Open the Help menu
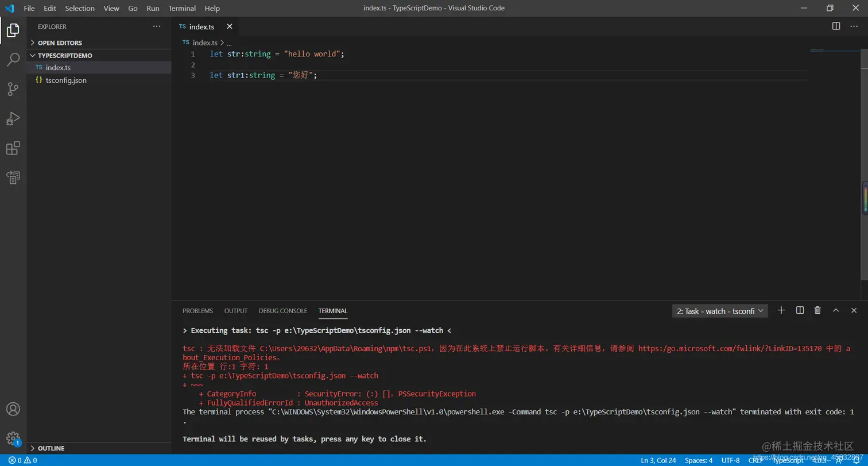The image size is (868, 466). tap(212, 8)
